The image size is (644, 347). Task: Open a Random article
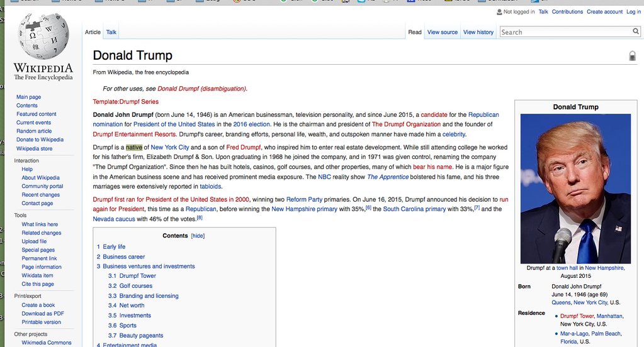(34, 131)
